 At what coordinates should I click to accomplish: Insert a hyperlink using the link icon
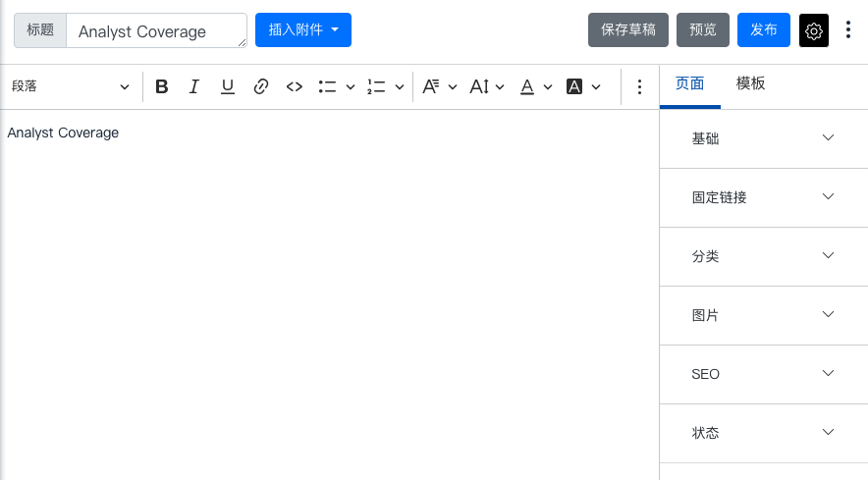click(261, 86)
